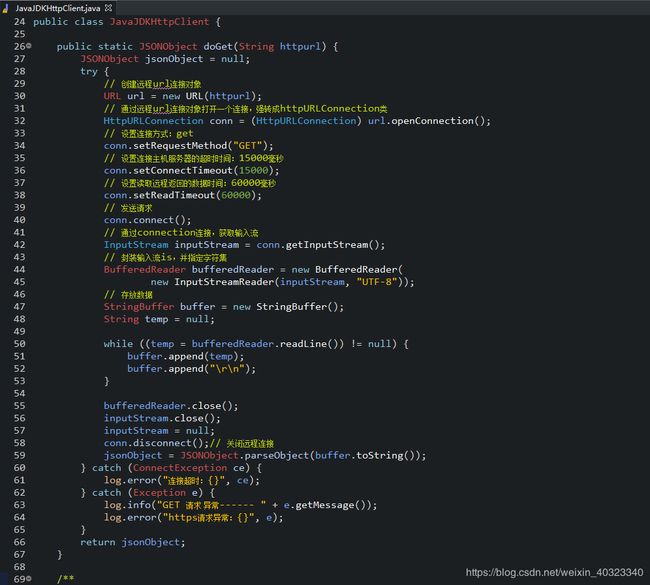Click inputStream.close() on line 56

[x=160, y=418]
